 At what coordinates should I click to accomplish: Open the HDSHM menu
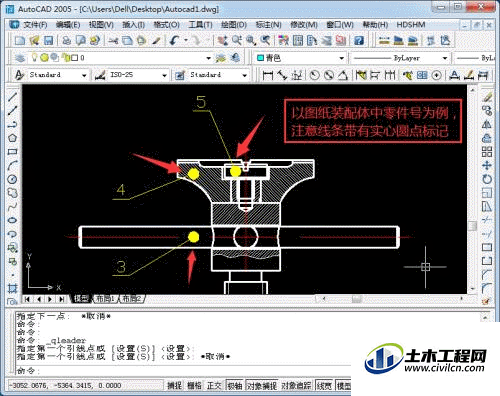coord(411,25)
